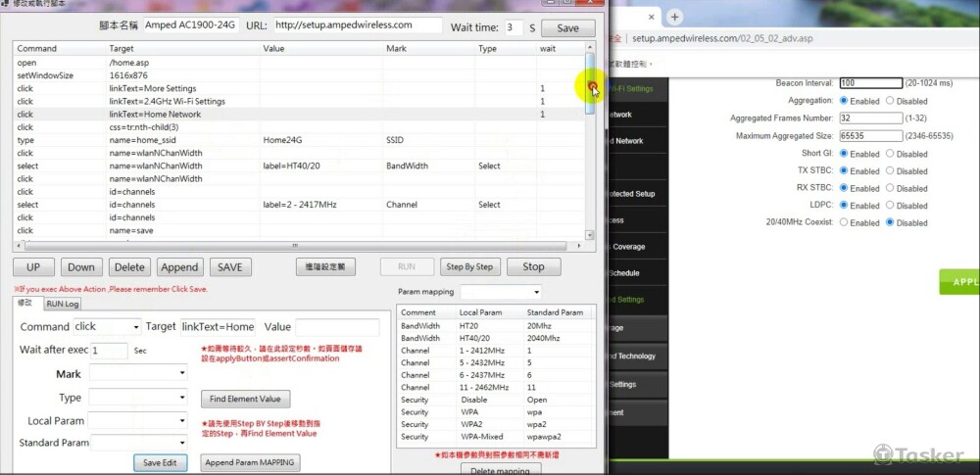Select the row with linkText=2.4GHz Wi-Fi Settings
980x475 pixels.
tap(299, 101)
